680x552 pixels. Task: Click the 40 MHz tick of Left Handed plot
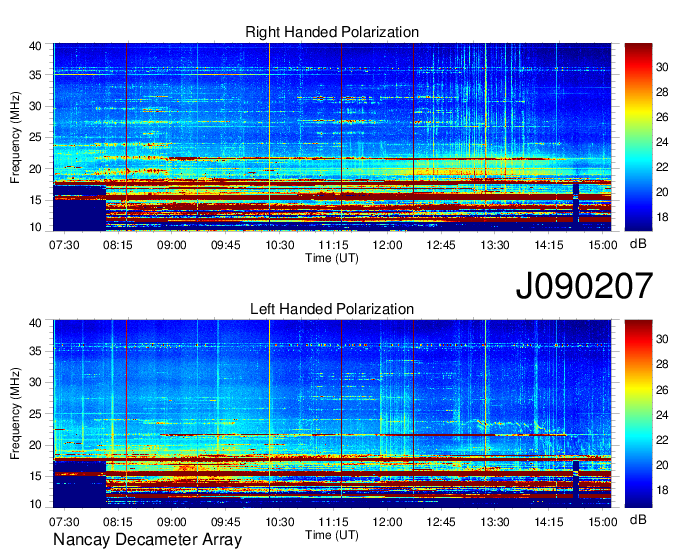(x=35, y=323)
